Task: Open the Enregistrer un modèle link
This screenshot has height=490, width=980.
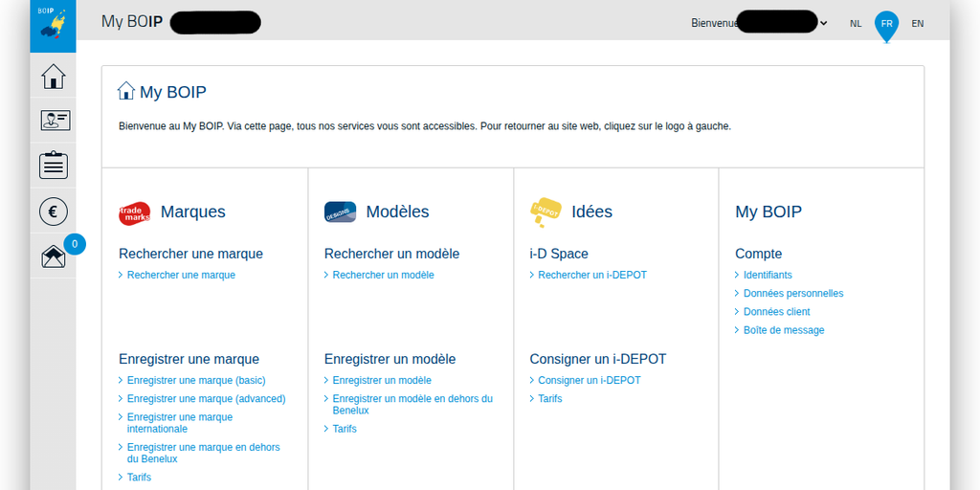Action: tap(382, 380)
